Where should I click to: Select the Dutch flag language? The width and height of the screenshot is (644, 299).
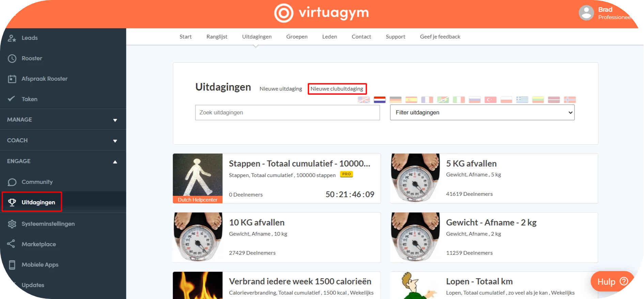pyautogui.click(x=380, y=100)
